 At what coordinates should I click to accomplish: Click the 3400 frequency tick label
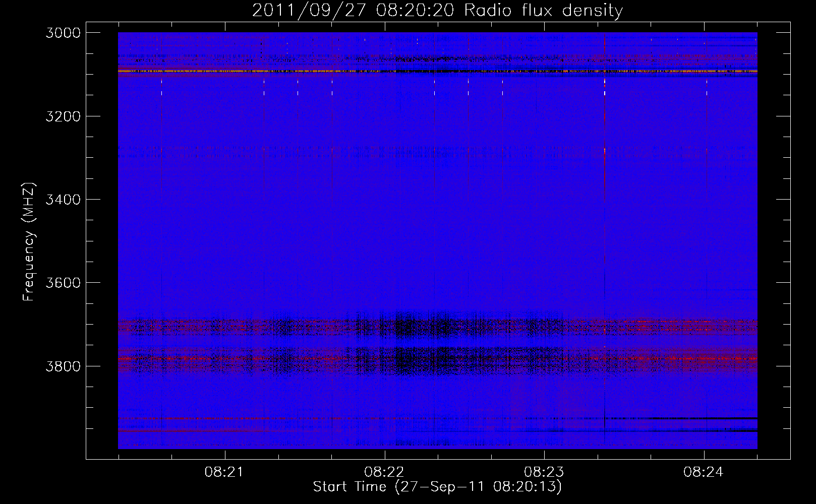coord(63,200)
